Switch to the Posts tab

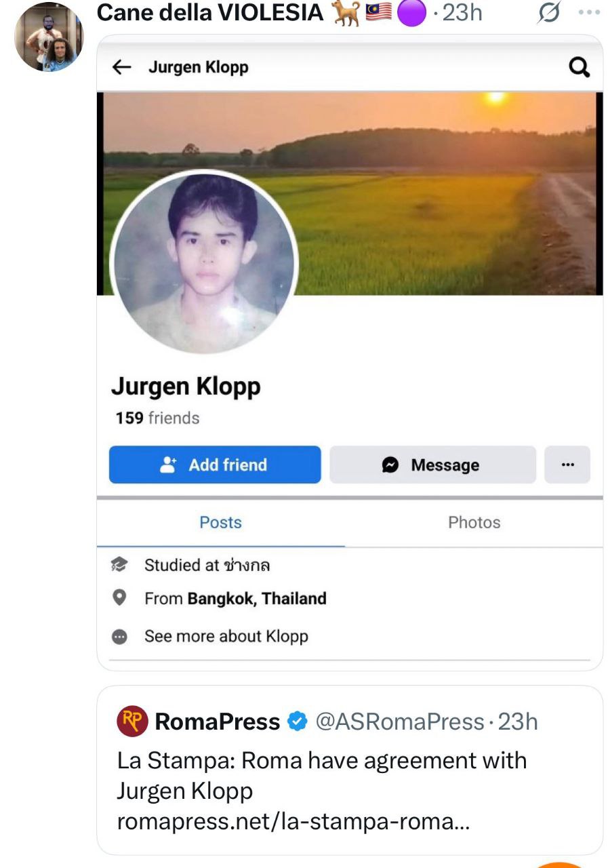click(x=220, y=522)
